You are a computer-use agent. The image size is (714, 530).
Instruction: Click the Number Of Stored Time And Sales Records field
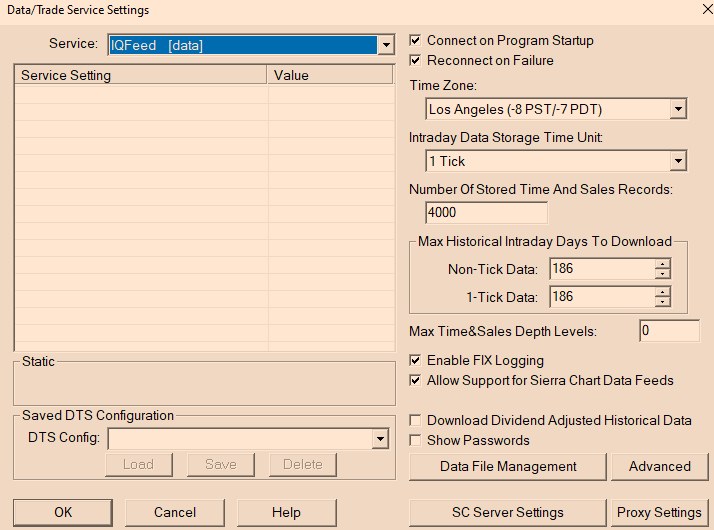coord(486,213)
